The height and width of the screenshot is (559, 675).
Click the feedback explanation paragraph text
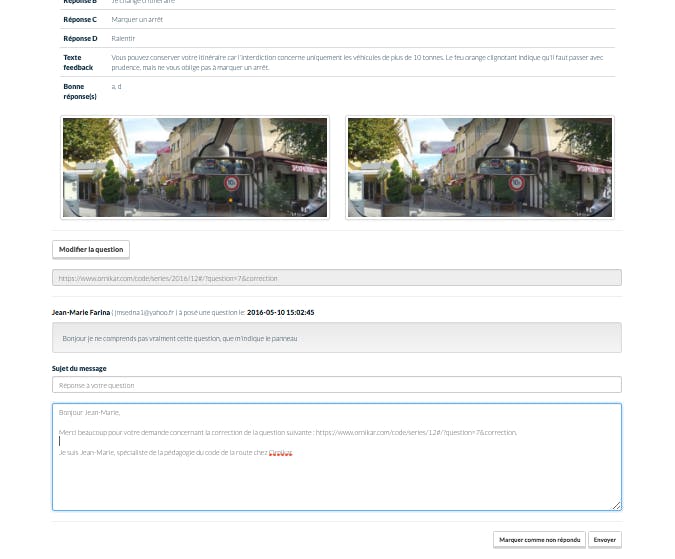coord(357,62)
